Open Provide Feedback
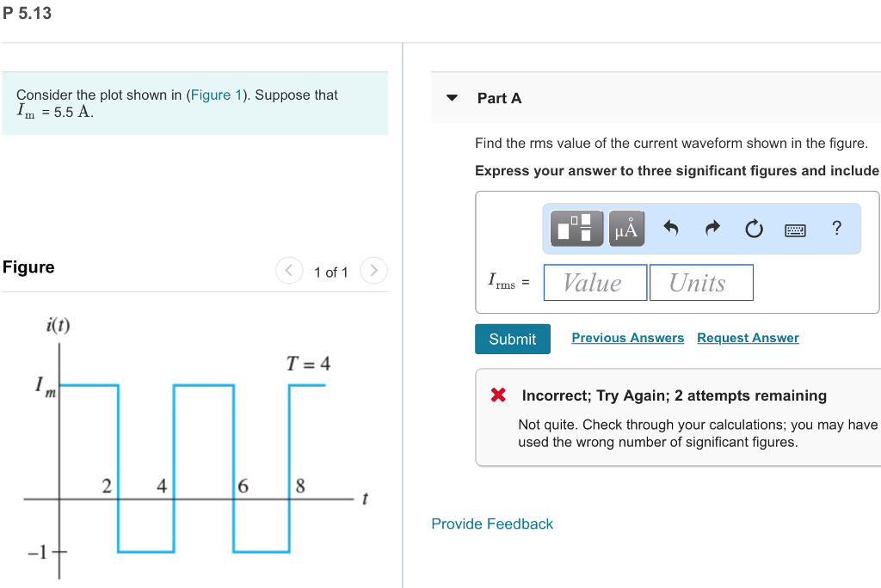The height and width of the screenshot is (588, 881). (492, 524)
